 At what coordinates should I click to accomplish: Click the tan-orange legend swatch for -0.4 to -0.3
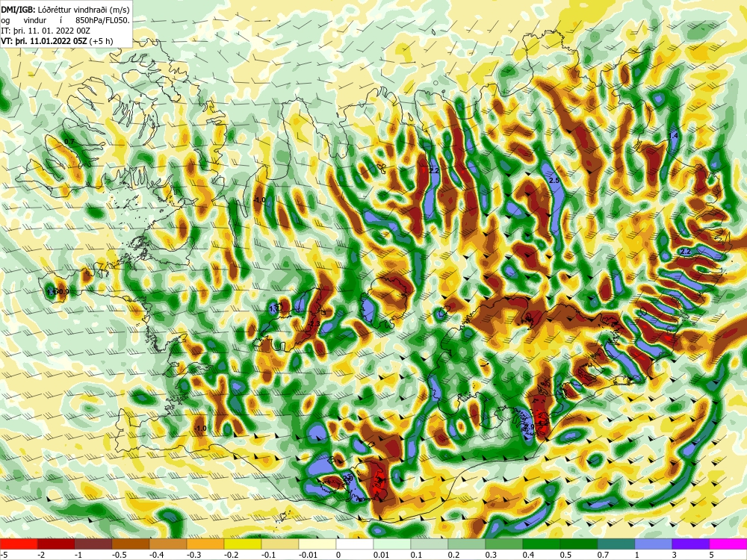[167, 544]
